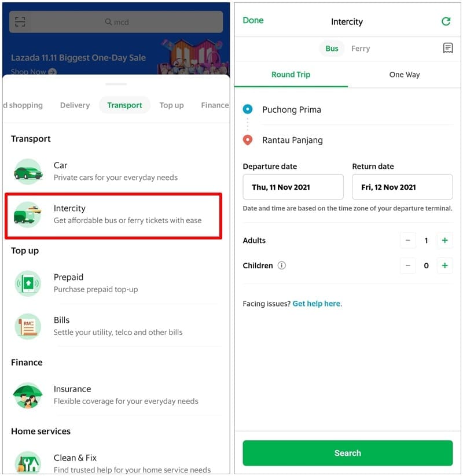The width and height of the screenshot is (463, 476).
Task: Switch to the One Way tab
Action: click(x=404, y=75)
